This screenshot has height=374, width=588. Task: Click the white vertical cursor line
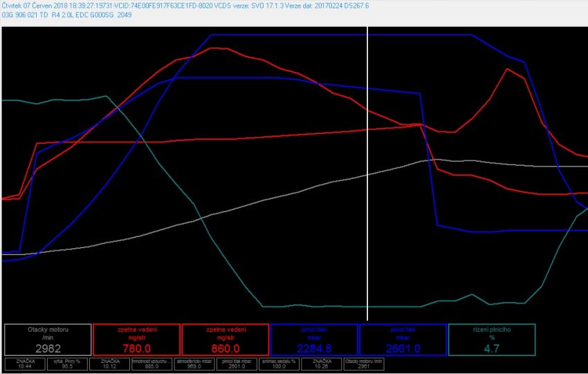pos(367,173)
